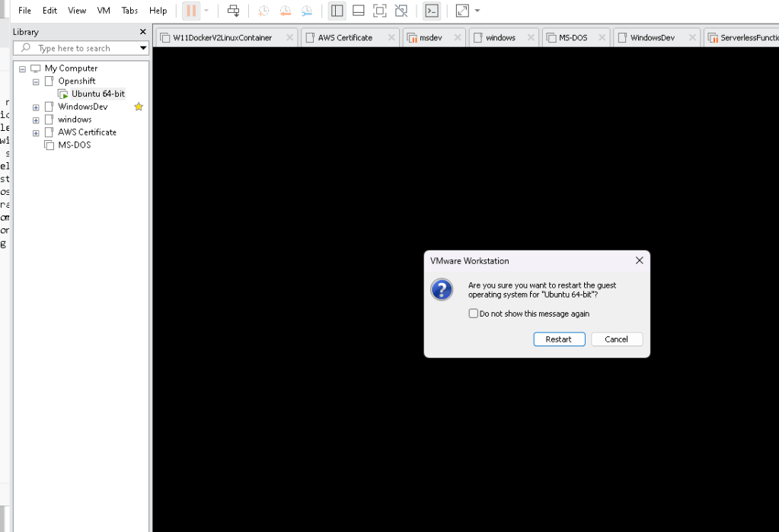779x532 pixels.
Task: Click the Restart button in dialog
Action: 559,339
